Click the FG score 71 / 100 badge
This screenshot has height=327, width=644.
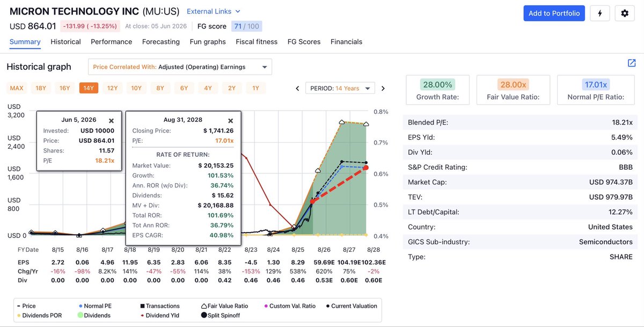(x=246, y=26)
